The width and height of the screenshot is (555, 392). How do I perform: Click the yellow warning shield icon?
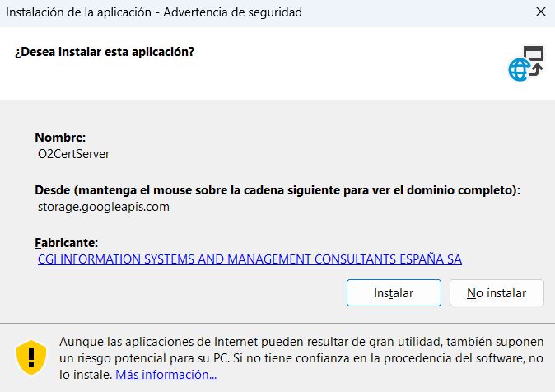click(x=31, y=357)
